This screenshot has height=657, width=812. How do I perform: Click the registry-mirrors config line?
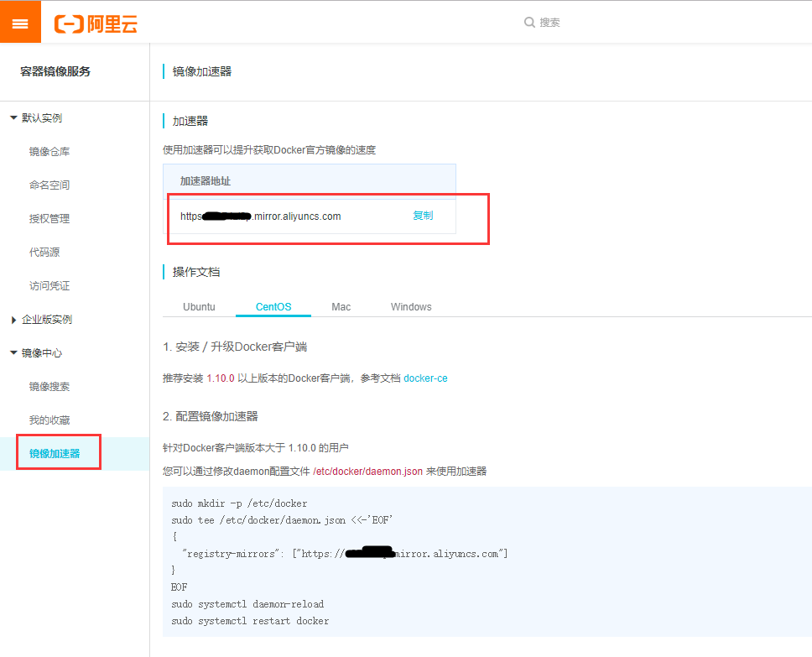pyautogui.click(x=345, y=554)
